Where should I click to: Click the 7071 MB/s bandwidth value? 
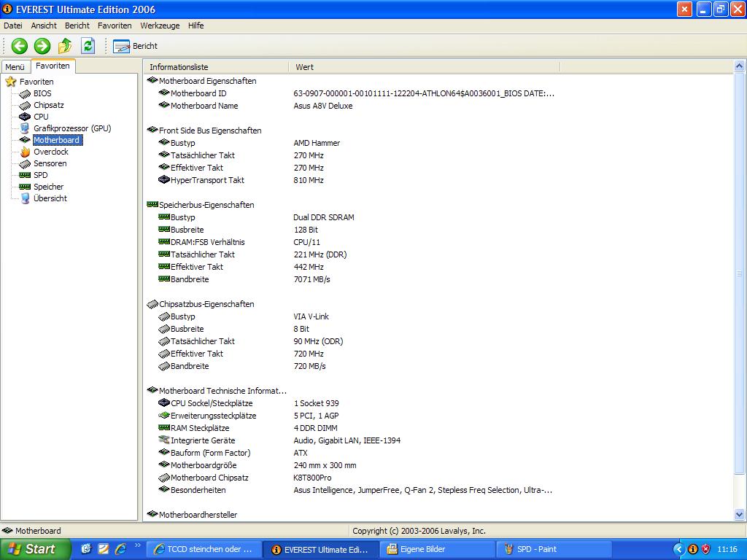click(x=312, y=279)
